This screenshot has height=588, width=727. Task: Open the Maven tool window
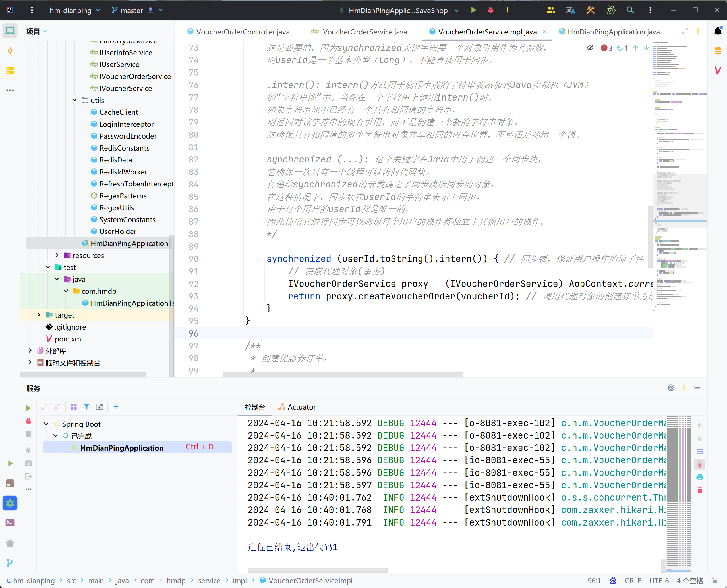pos(718,70)
